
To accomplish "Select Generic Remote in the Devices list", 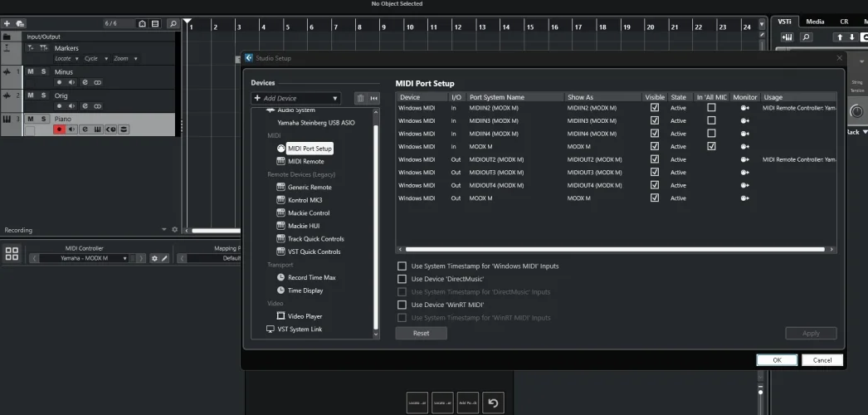I will tap(310, 187).
